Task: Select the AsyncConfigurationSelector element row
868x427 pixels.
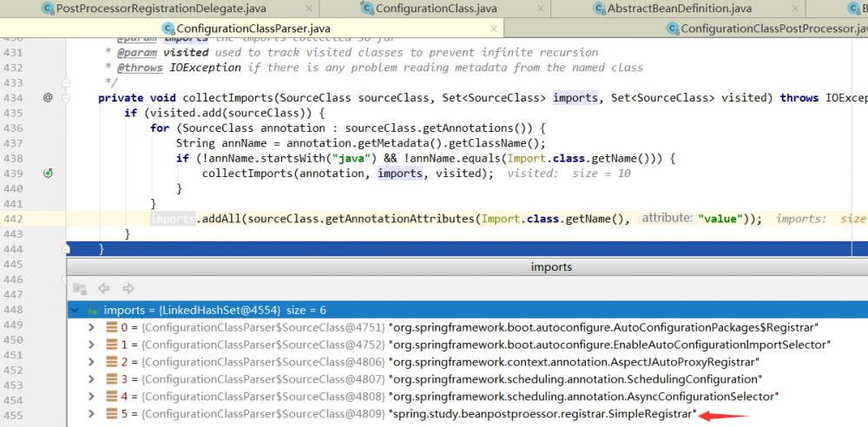Action: [582, 397]
